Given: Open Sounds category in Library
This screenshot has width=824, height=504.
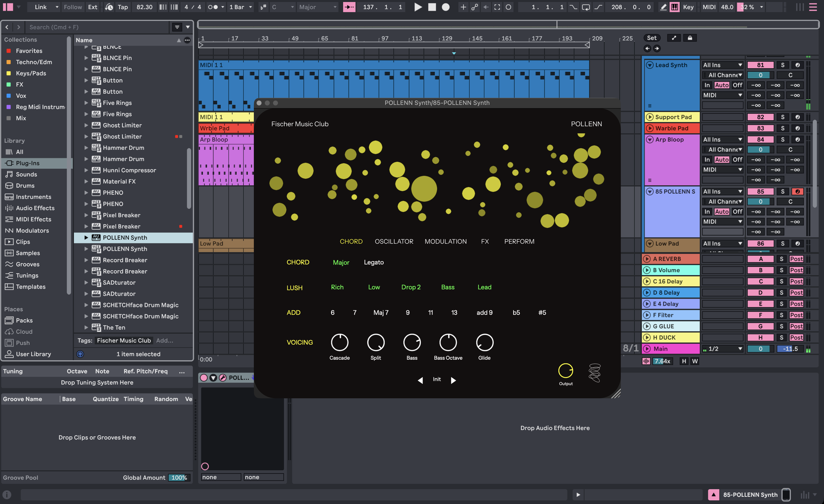Looking at the screenshot, I should pos(26,175).
